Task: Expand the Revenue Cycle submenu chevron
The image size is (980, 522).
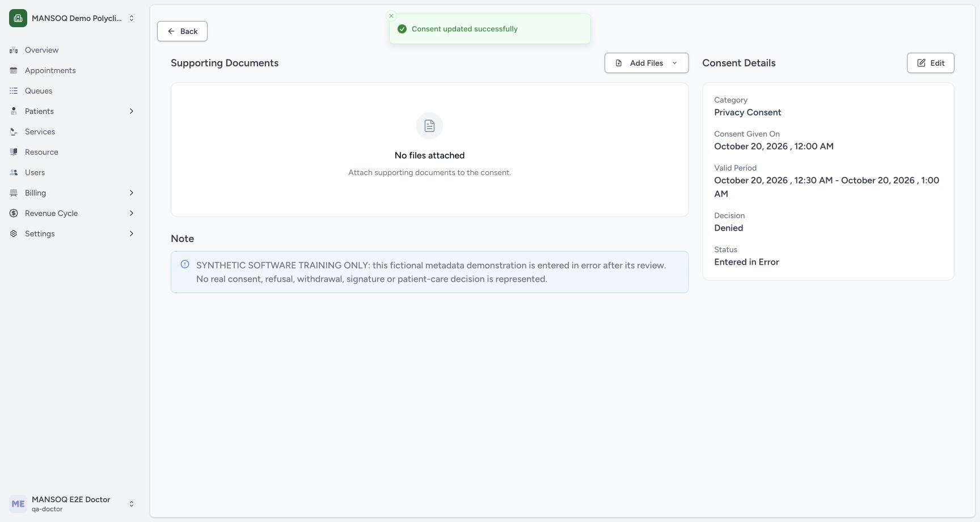Action: pos(132,213)
